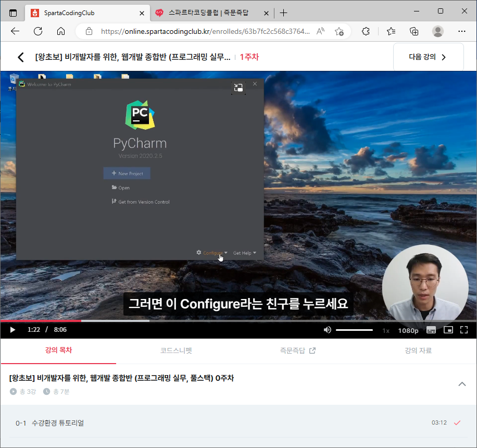
Task: Click New Project in PyCharm welcome window
Action: pos(127,173)
